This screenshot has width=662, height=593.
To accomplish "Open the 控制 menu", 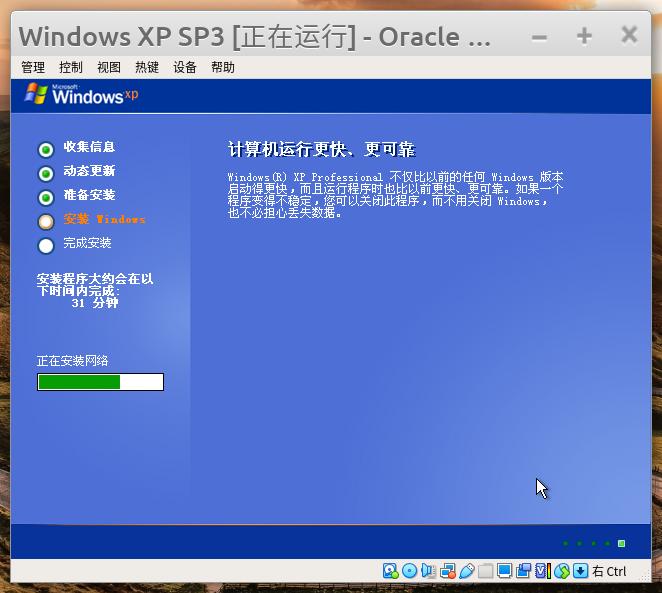I will coord(71,67).
